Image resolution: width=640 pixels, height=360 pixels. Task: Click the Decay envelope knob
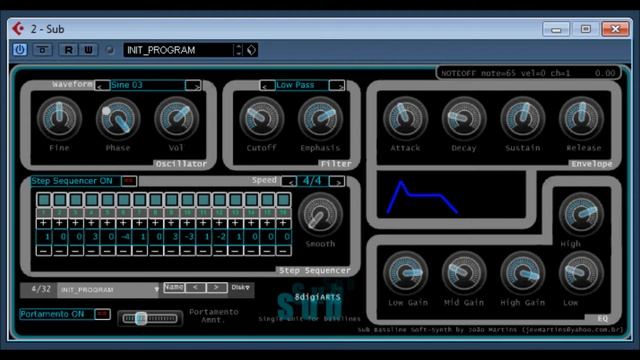click(x=464, y=119)
